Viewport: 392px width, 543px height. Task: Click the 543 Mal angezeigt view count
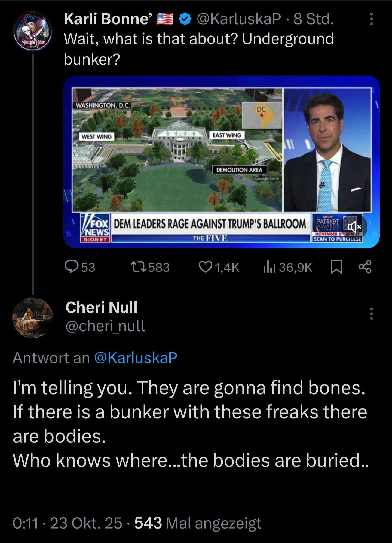pyautogui.click(x=198, y=523)
